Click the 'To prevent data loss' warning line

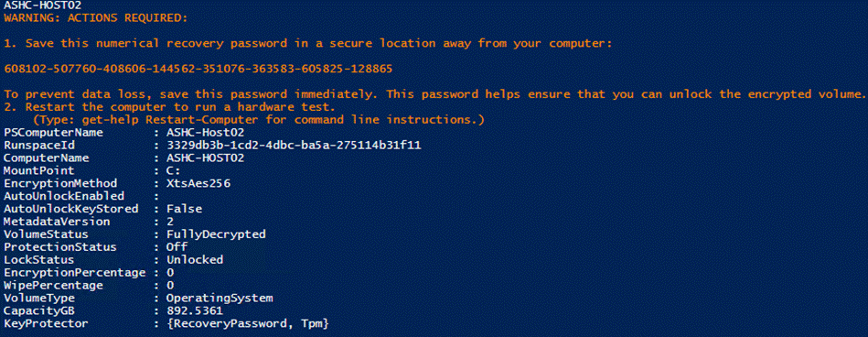434,94
